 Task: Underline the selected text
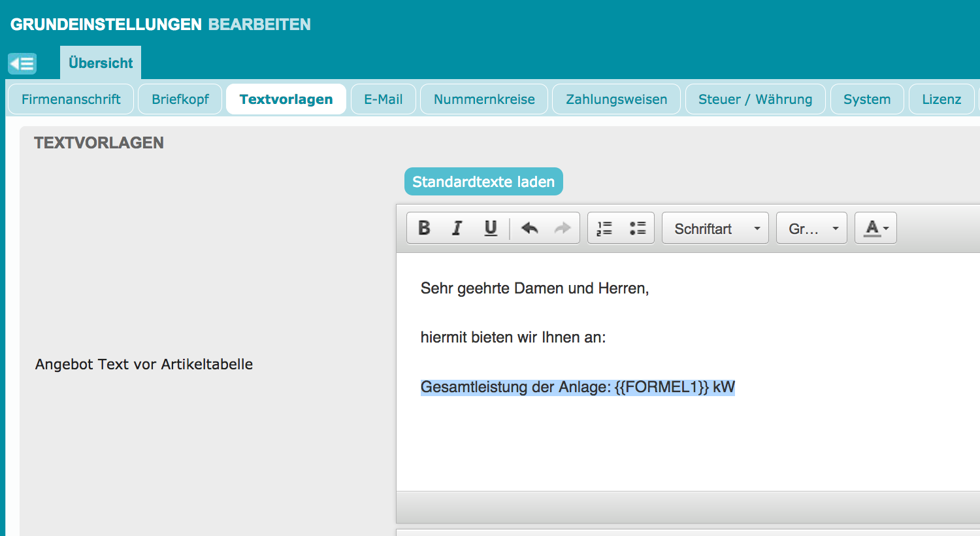coord(491,228)
